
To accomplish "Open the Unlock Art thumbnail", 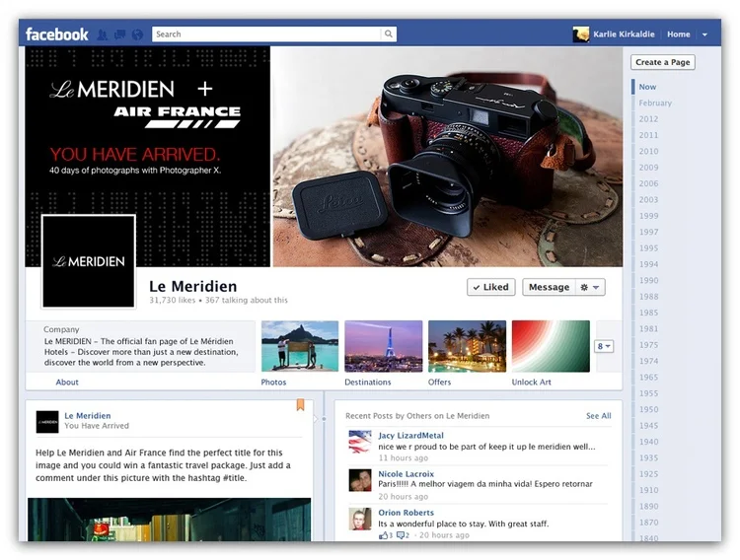I will pos(551,346).
